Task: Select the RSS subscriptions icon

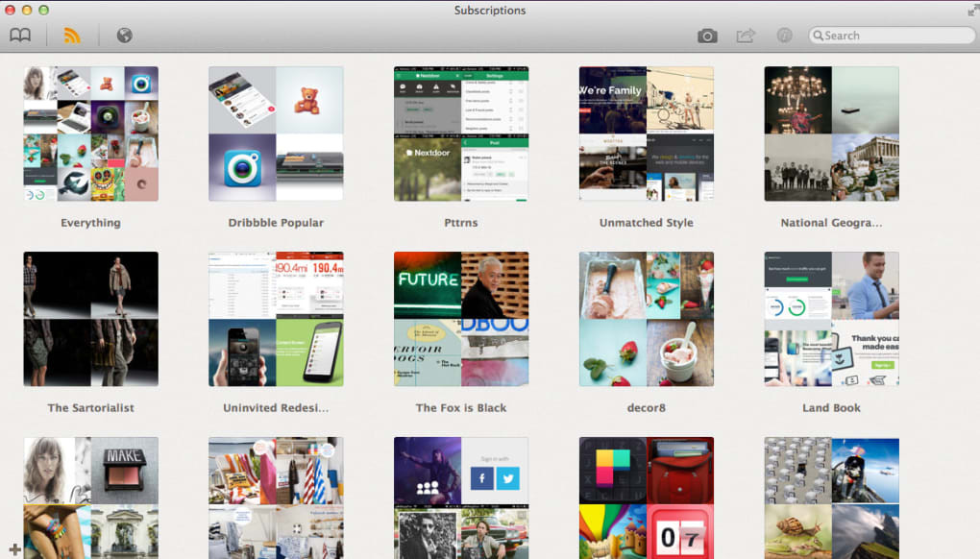Action: (72, 36)
